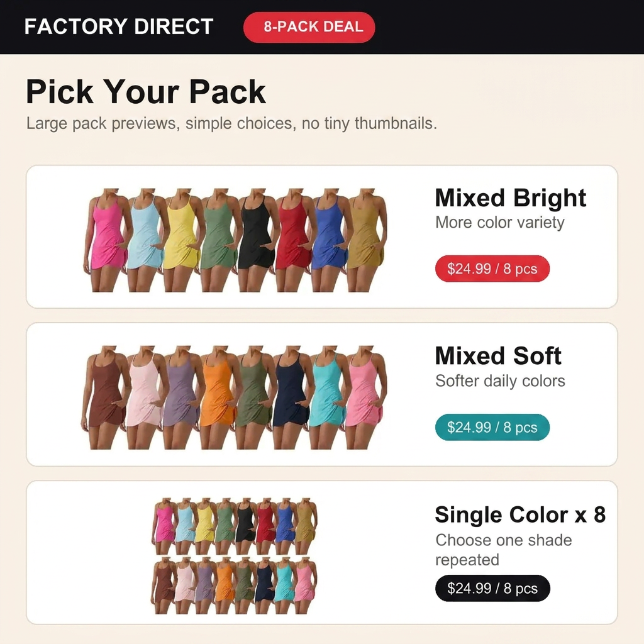The image size is (644, 644).
Task: Pick the light blue dress in Mixed Bright
Action: [x=145, y=240]
